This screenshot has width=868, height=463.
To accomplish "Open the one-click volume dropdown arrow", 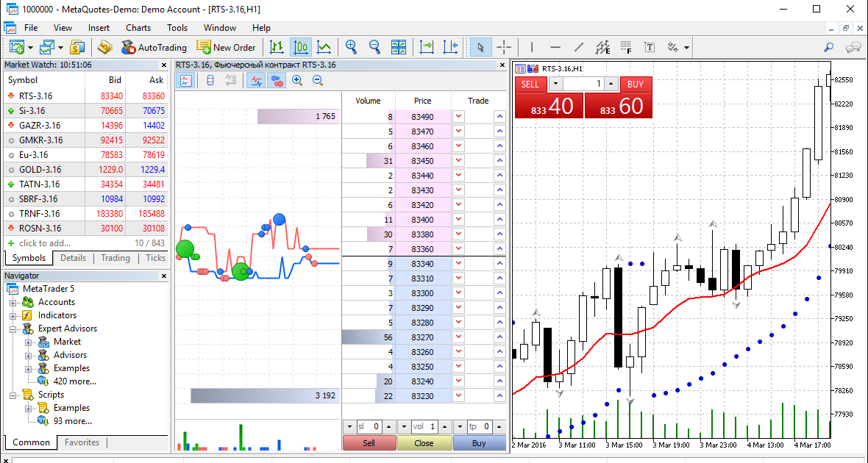I will (556, 84).
